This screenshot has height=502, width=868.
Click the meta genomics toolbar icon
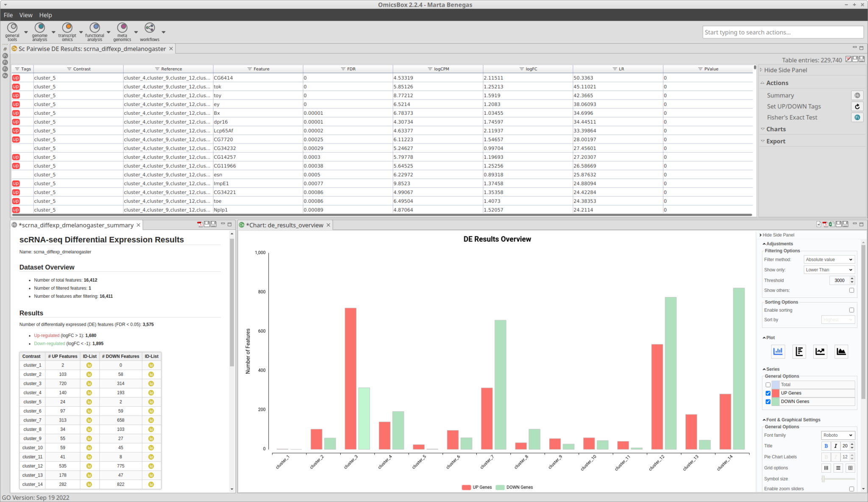[122, 31]
